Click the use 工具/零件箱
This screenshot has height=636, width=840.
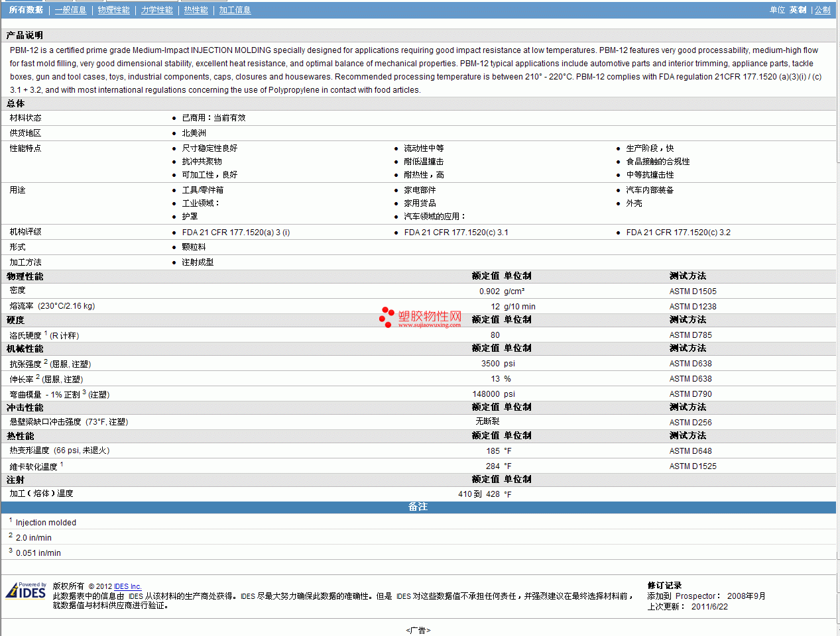(203, 190)
